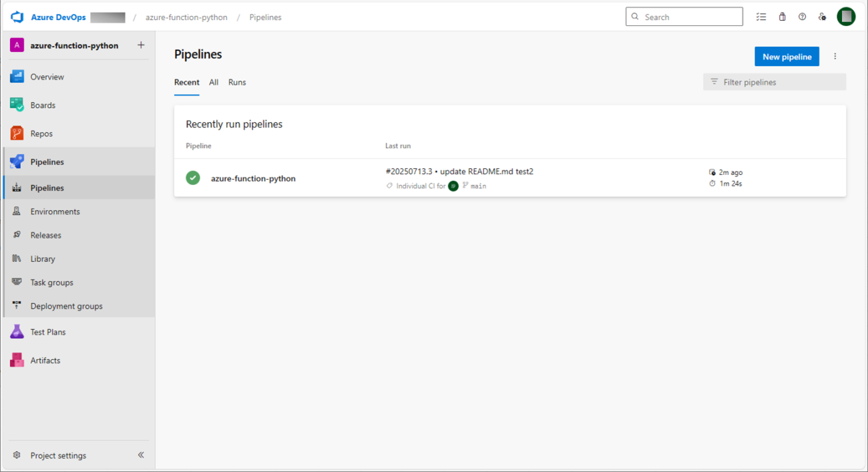Open the Boards hub icon
This screenshot has width=868, height=472.
(x=17, y=105)
